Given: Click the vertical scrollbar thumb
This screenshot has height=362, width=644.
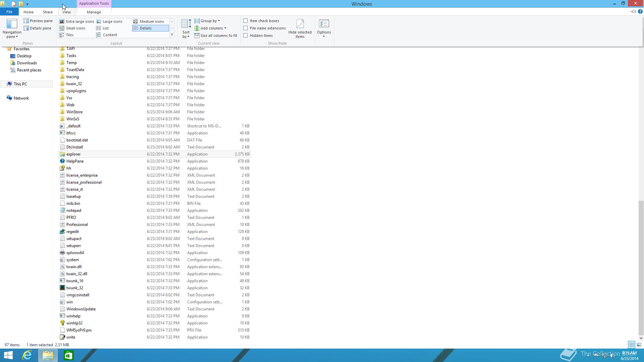Looking at the screenshot, I should [641, 267].
